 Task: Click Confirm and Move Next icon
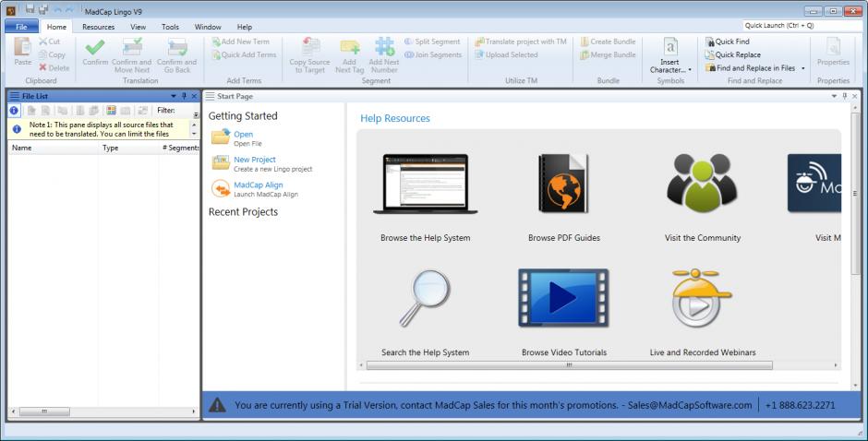132,47
